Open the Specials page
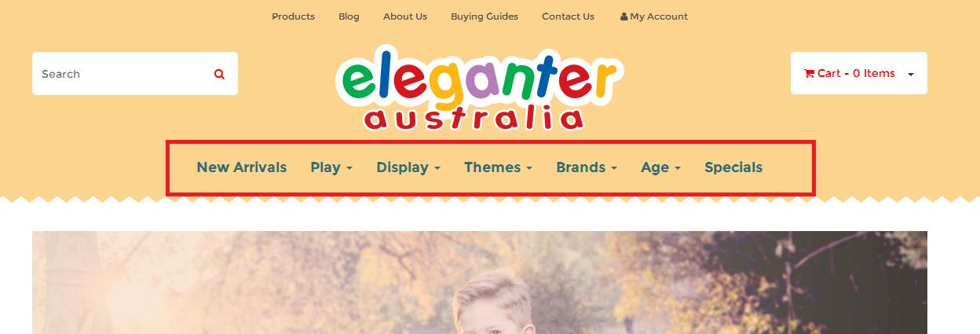This screenshot has height=334, width=980. [733, 167]
